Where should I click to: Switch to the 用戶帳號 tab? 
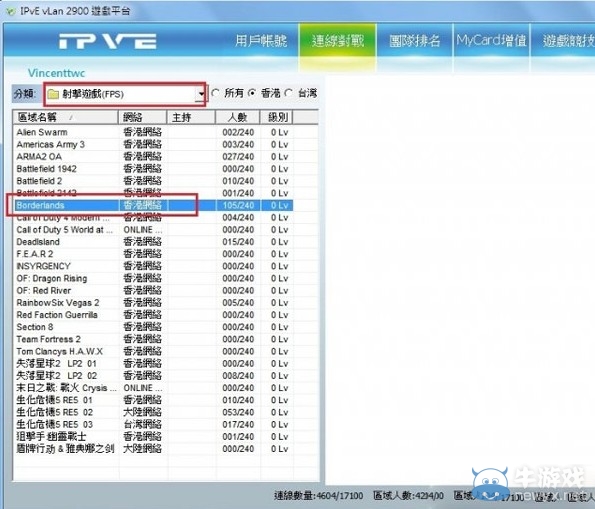click(x=261, y=41)
